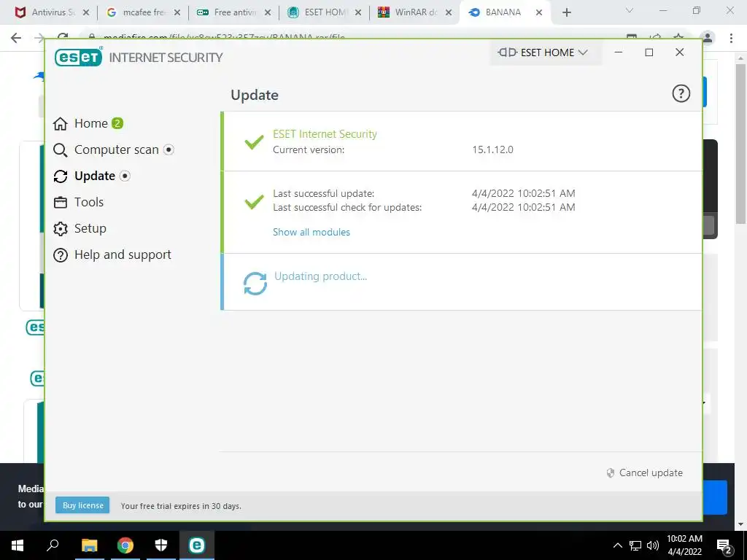Show hidden tray icons chevron
The height and width of the screenshot is (560, 747).
[617, 545]
